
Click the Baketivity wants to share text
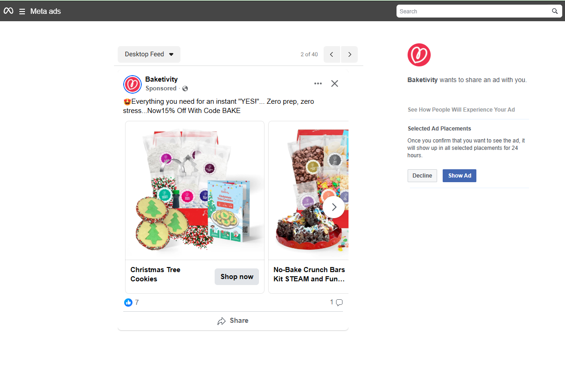(467, 80)
